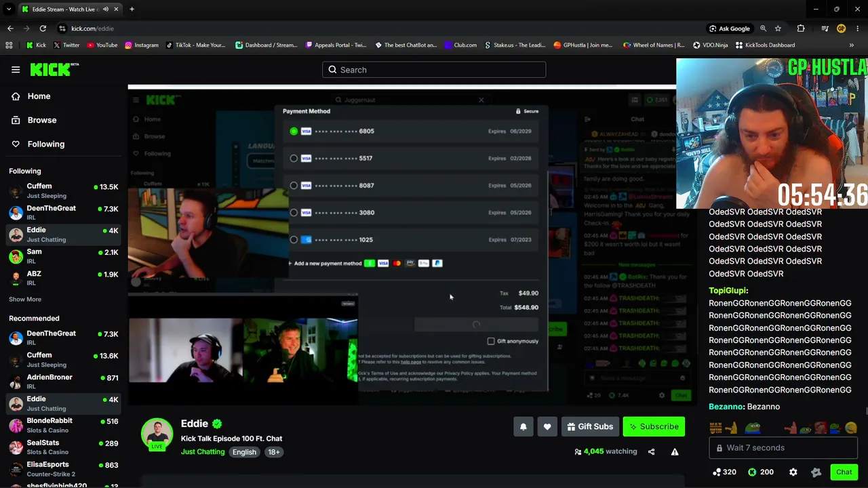Open the Kick hamburger sidebar menu
The width and height of the screenshot is (868, 488).
click(16, 69)
